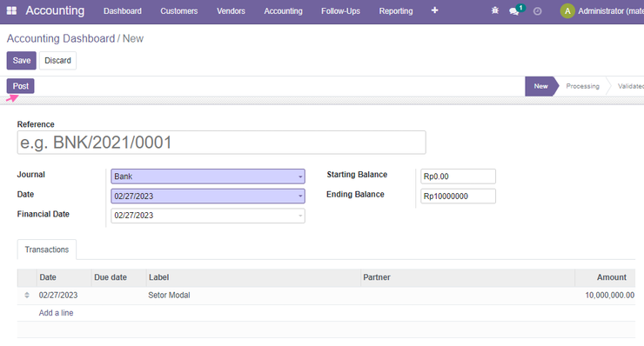Open the Reporting menu
This screenshot has height=346, width=644.
pyautogui.click(x=395, y=11)
